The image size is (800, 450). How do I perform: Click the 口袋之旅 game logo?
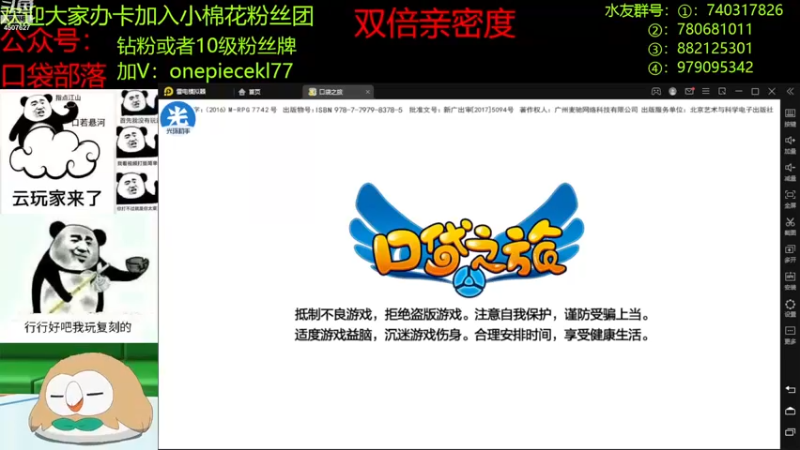[x=466, y=239]
